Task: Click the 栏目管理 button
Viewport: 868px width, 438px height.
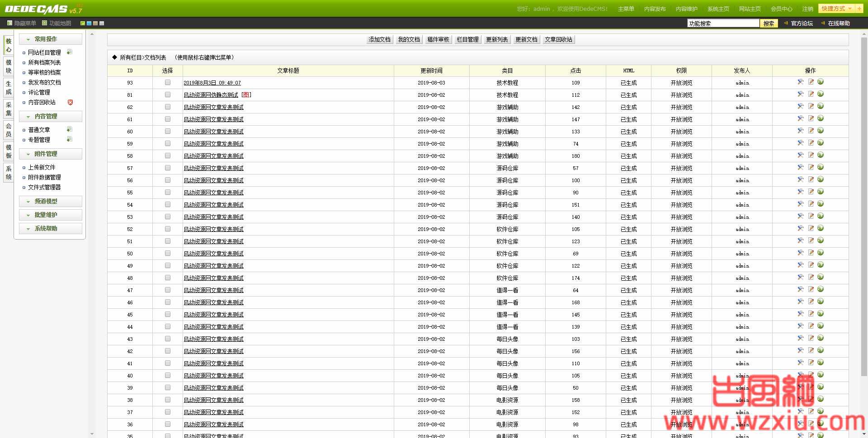Action: click(468, 39)
